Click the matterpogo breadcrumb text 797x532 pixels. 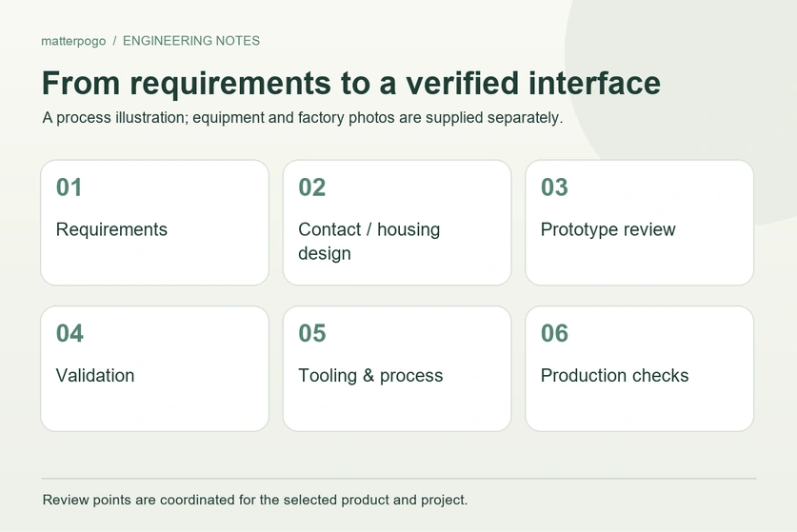[73, 41]
